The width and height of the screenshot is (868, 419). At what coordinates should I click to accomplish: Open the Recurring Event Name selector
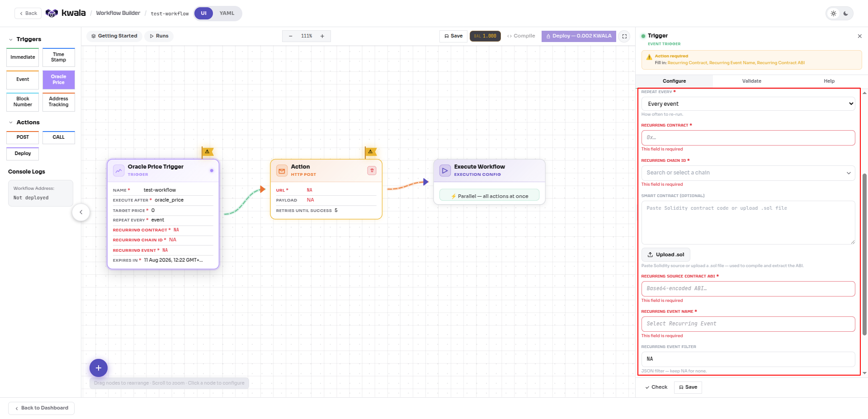point(748,324)
